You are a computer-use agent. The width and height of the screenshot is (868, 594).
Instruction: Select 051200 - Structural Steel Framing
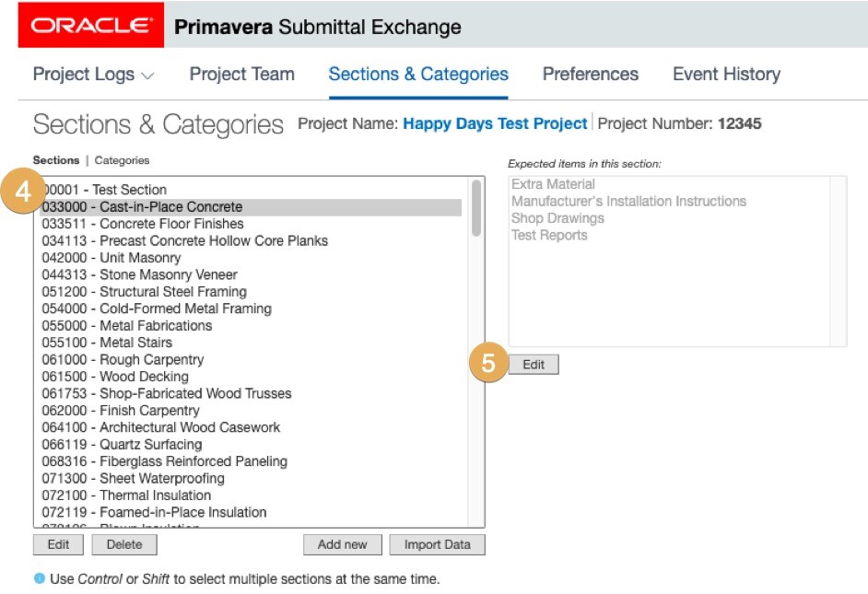pyautogui.click(x=145, y=292)
